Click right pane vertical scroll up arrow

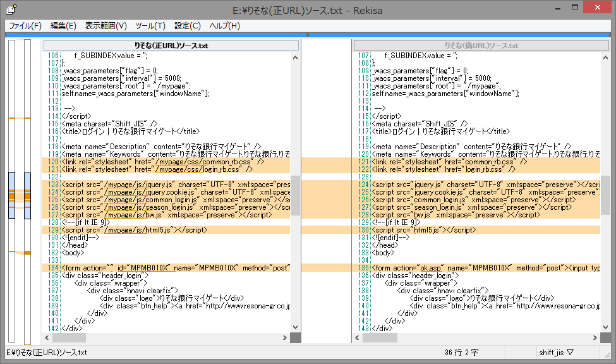[605, 58]
